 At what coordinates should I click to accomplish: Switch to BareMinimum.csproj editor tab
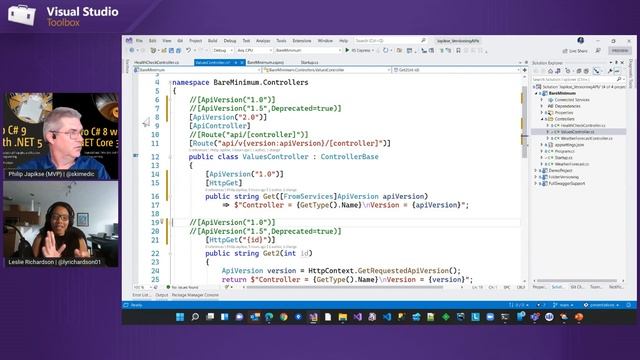265,62
